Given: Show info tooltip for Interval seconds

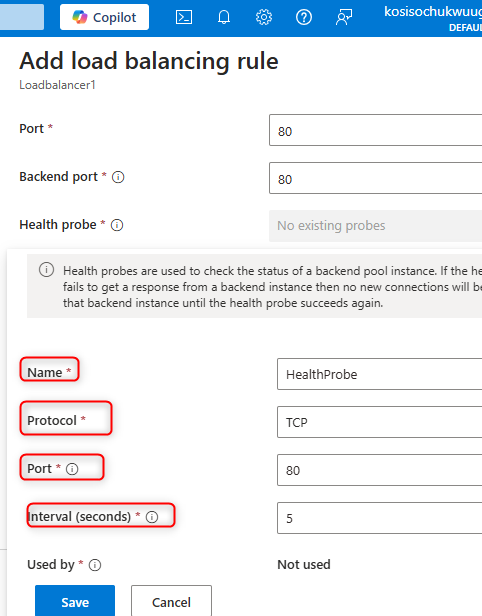Looking at the screenshot, I should tap(152, 517).
